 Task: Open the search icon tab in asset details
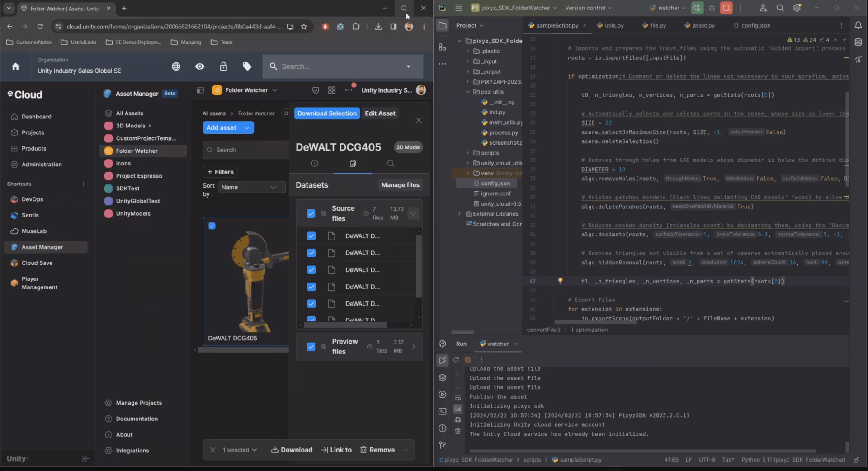pos(391,164)
